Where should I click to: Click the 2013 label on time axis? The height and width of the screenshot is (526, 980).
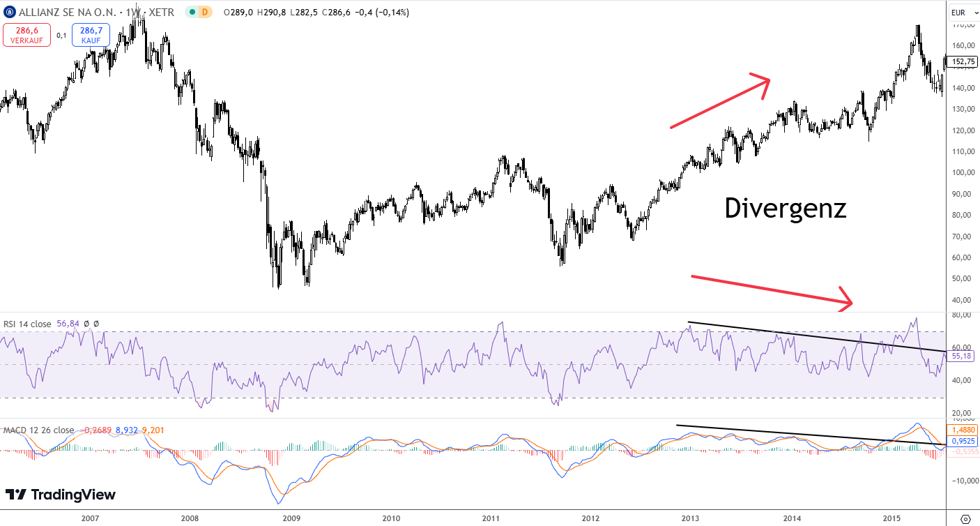point(691,518)
